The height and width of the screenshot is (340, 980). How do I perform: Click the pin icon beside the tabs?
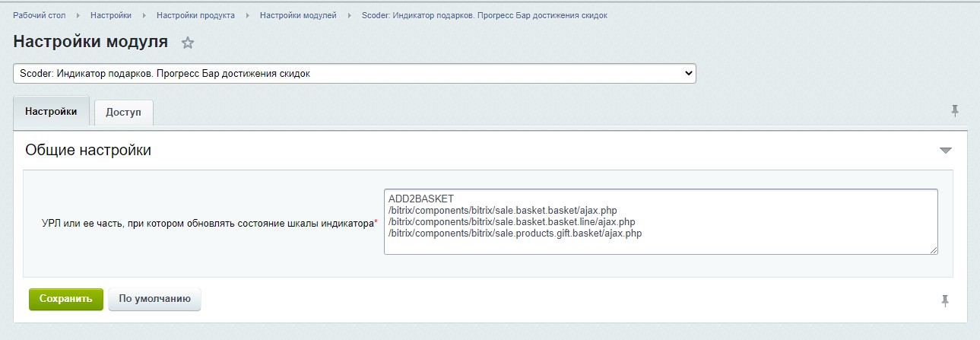point(955,111)
